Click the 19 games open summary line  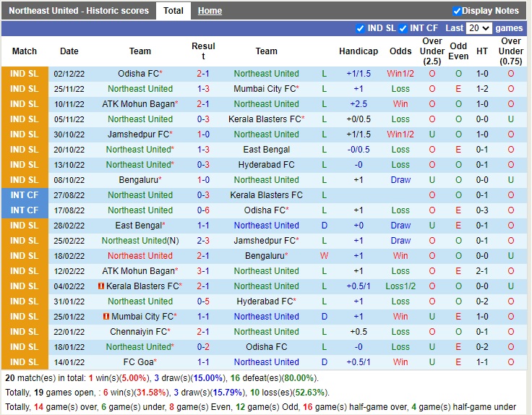(167, 393)
